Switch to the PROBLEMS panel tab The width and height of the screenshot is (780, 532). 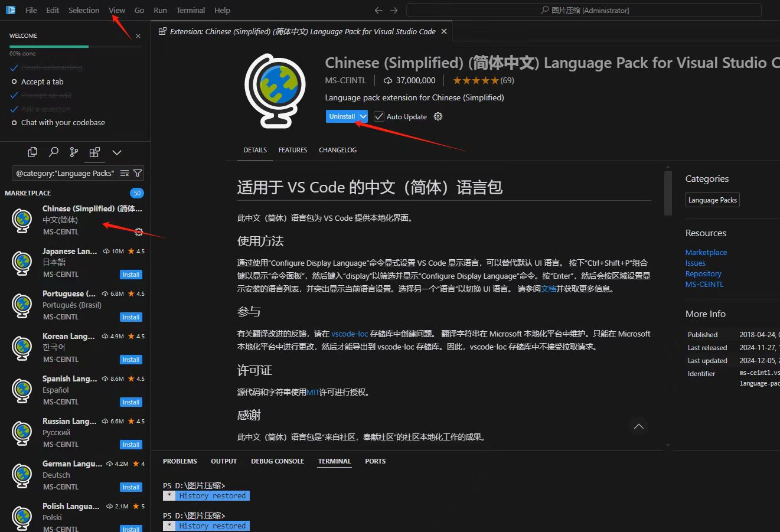coord(180,461)
